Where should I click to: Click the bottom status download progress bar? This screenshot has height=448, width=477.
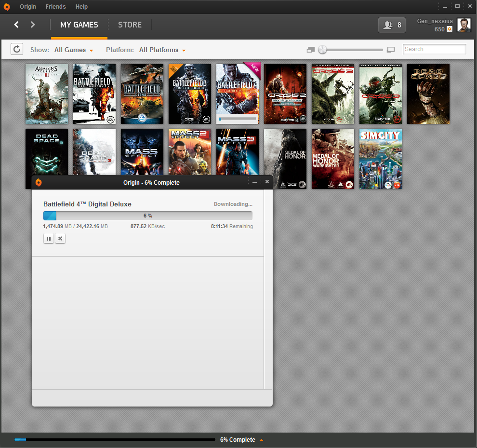pos(115,439)
